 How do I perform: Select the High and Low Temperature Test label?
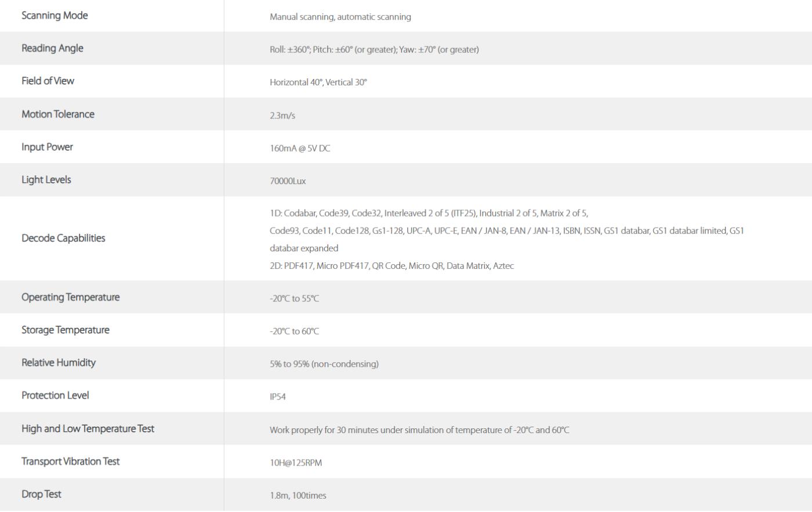(x=88, y=428)
